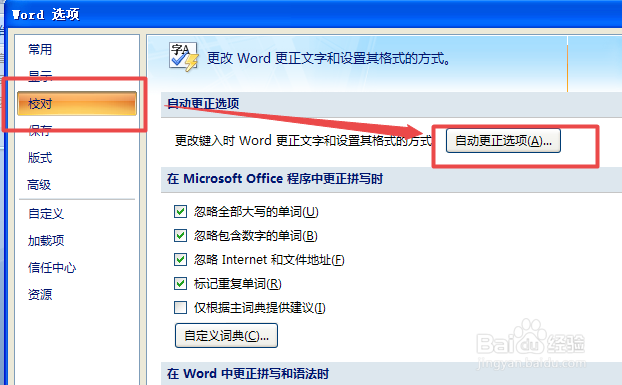622x385 pixels.
Task: Click the 自动更正选项(A)... button
Action: 503,140
